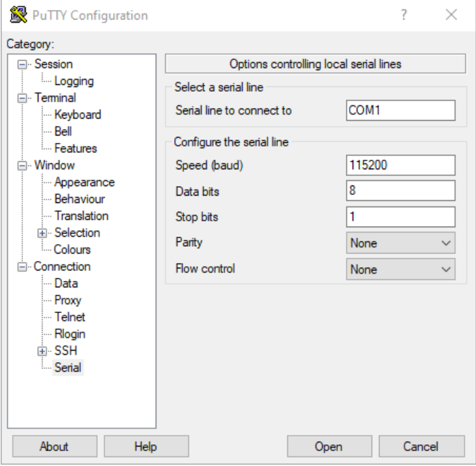
Task: Open the Colours settings category
Action: coord(72,250)
